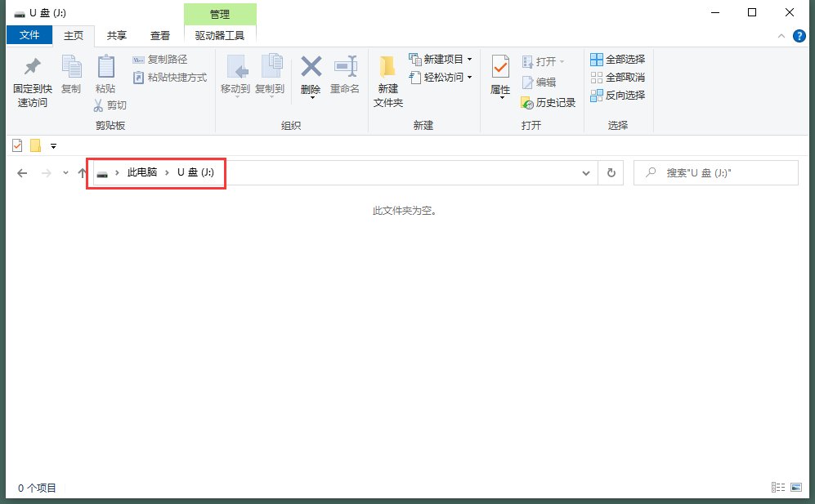Click 此电脑 in the address bar
Image resolution: width=815 pixels, height=504 pixels.
click(x=141, y=173)
